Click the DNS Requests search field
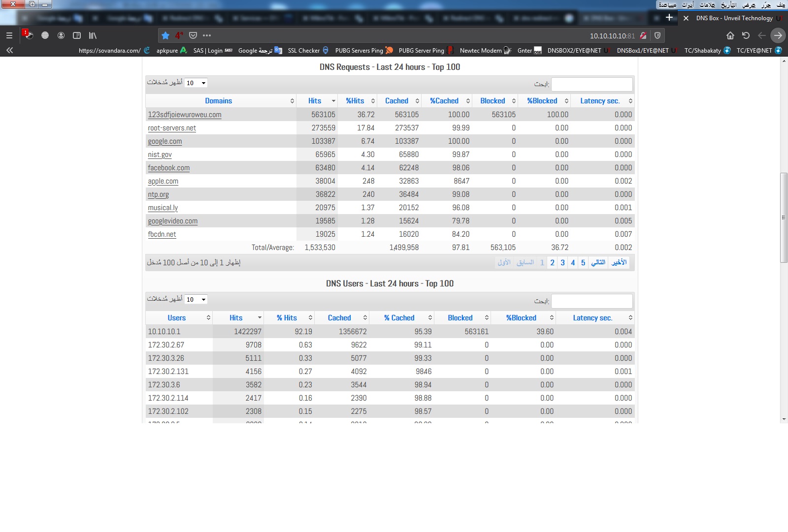Image resolution: width=788 pixels, height=532 pixels. (x=592, y=84)
